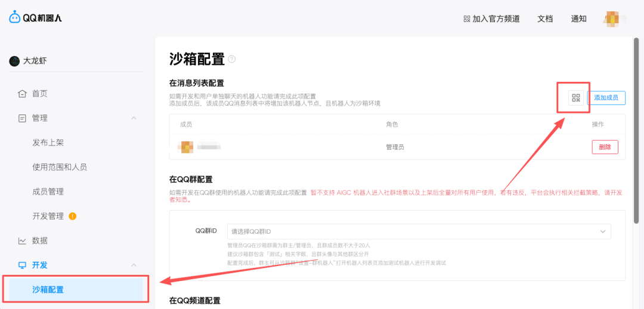Image resolution: width=644 pixels, height=309 pixels.
Task: Click the 开发 monitor icon
Action: (x=22, y=265)
